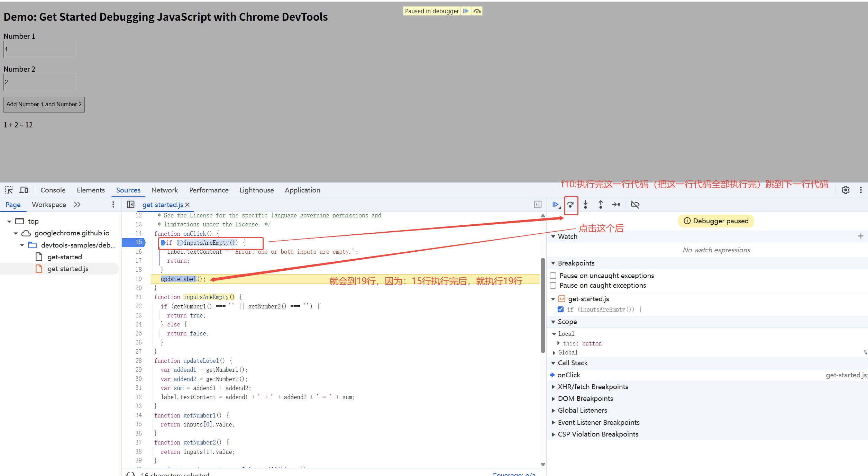Add a watch expression with plus button
This screenshot has height=476, width=868.
(861, 236)
